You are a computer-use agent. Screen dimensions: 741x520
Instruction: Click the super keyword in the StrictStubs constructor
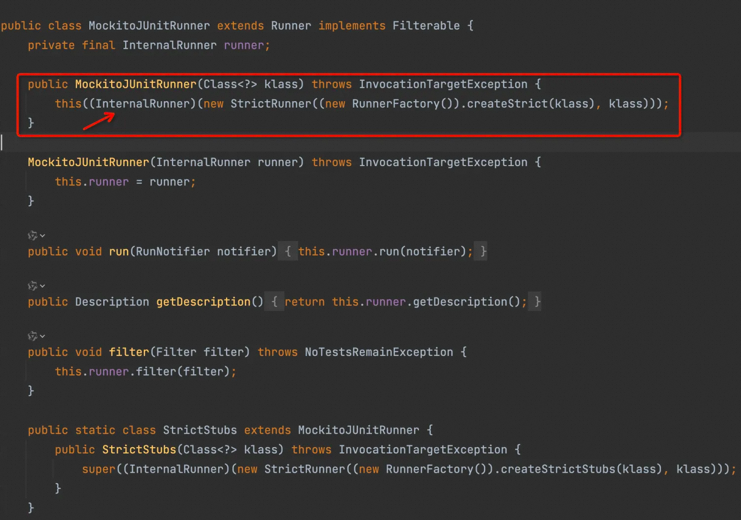coord(98,469)
